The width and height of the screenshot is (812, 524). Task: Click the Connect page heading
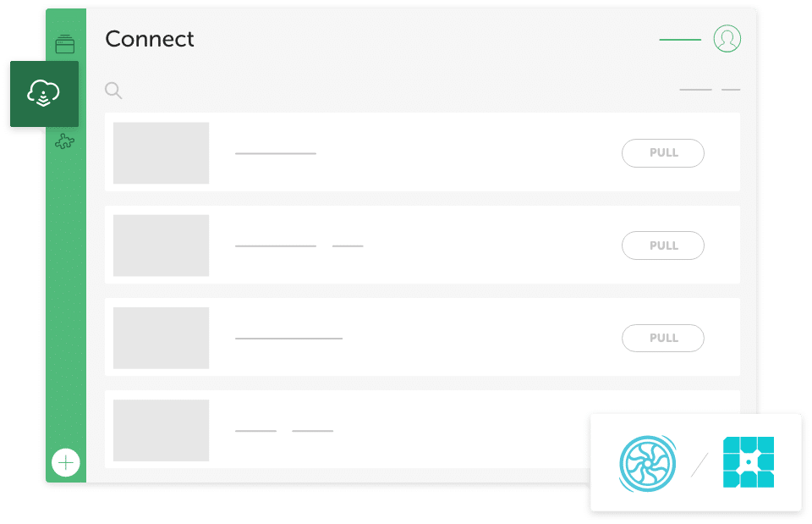(150, 39)
